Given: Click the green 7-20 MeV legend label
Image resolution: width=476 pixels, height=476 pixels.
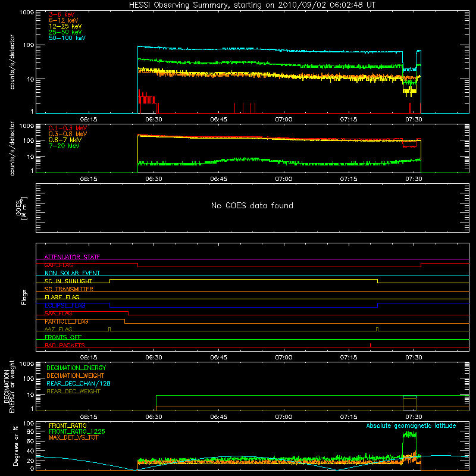Looking at the screenshot, I should click(64, 146).
